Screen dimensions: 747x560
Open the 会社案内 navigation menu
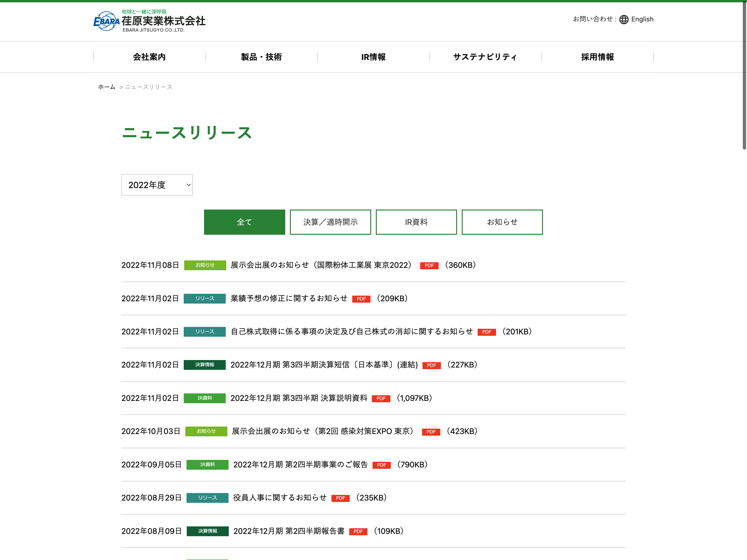tap(149, 57)
